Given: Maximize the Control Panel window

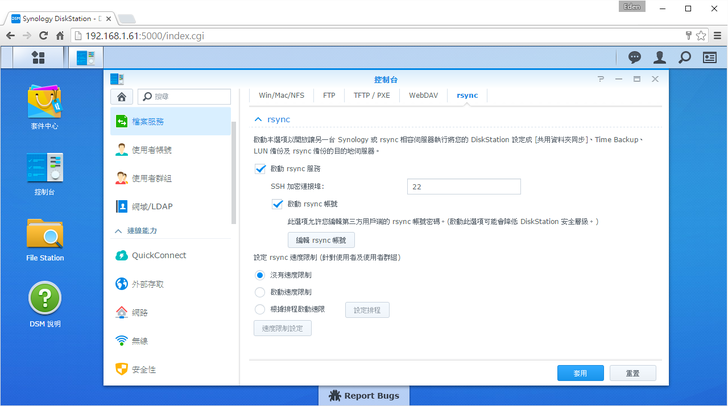Looking at the screenshot, I should [637, 79].
